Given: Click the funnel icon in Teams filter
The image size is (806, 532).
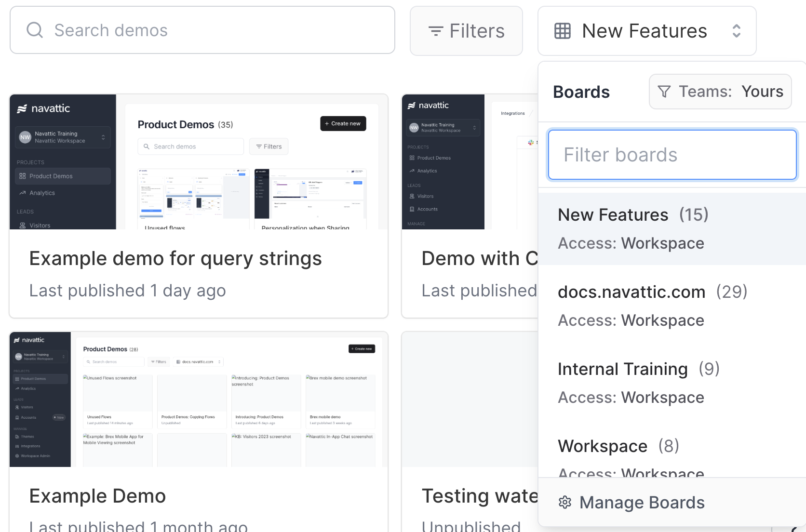Looking at the screenshot, I should point(664,92).
